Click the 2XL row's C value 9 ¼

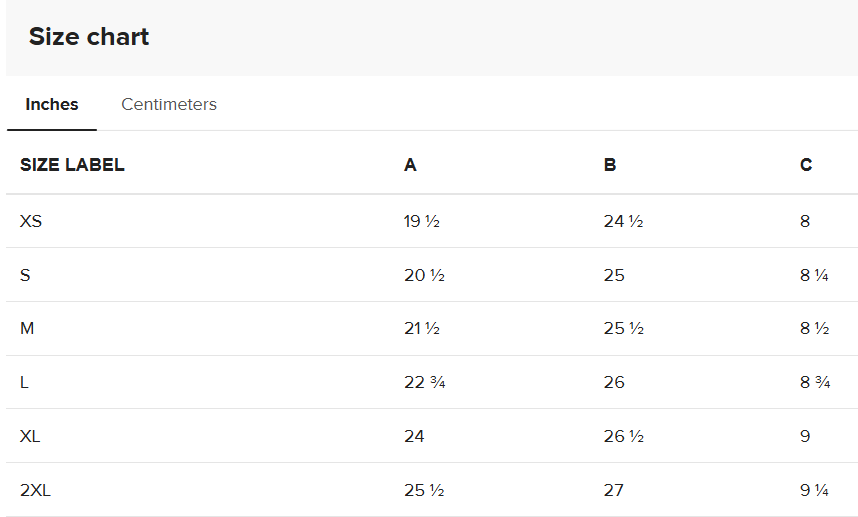[x=814, y=490]
